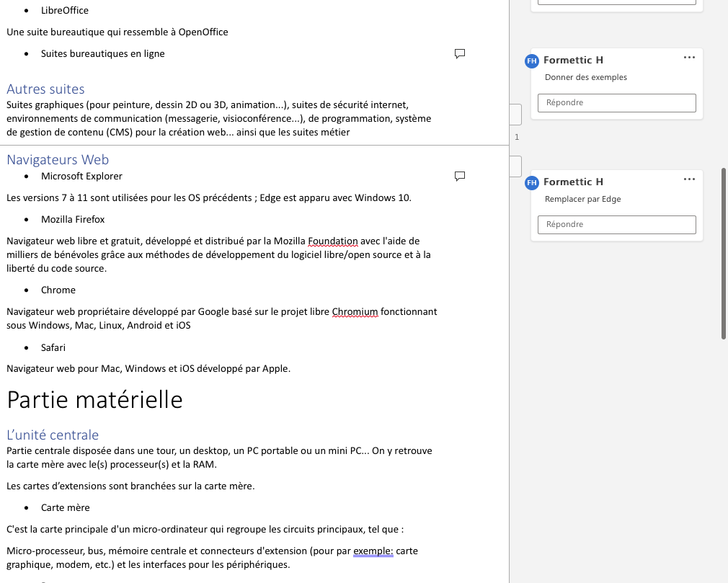Open options for Donner des exemples comment
Viewport: 728px width, 583px height.
690,58
